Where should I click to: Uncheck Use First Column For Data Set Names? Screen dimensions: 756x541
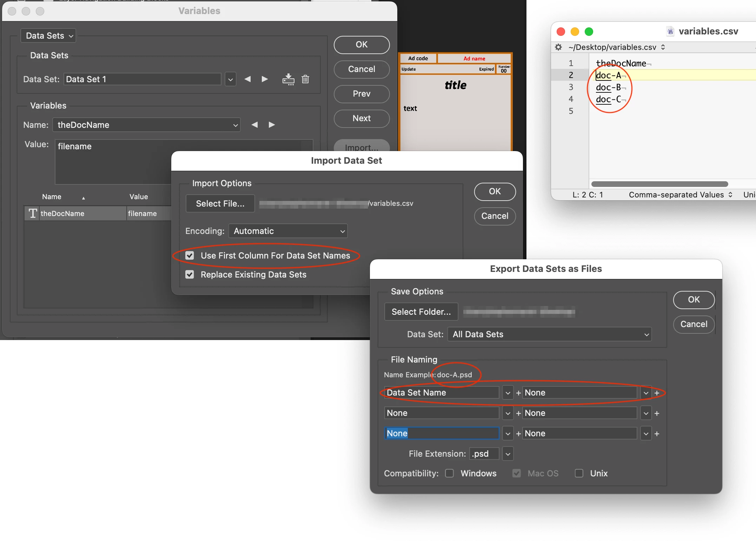[x=190, y=255]
